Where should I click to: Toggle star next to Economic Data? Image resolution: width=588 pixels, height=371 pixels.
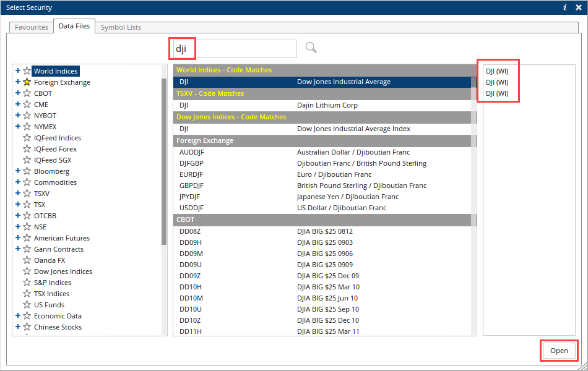(27, 315)
